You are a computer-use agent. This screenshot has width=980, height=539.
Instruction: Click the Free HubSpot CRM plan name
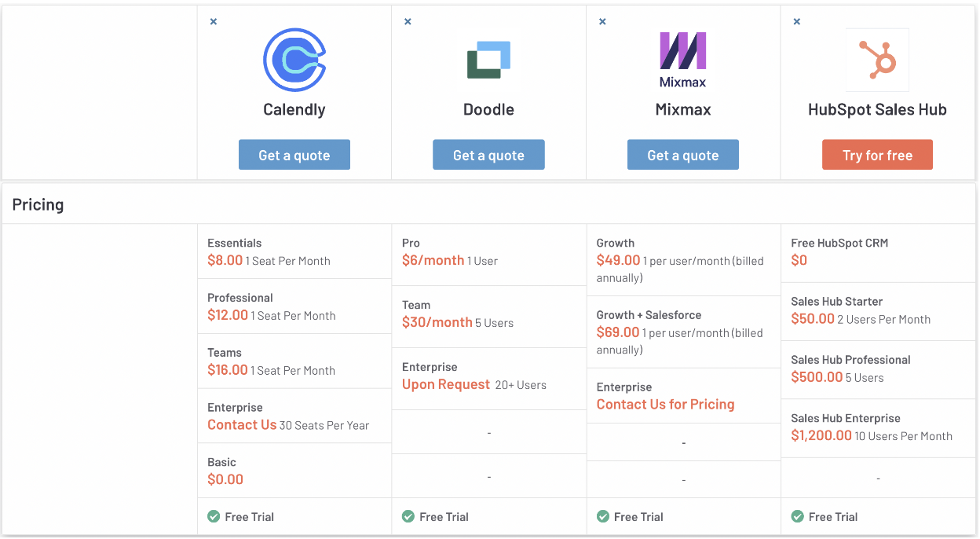[839, 243]
